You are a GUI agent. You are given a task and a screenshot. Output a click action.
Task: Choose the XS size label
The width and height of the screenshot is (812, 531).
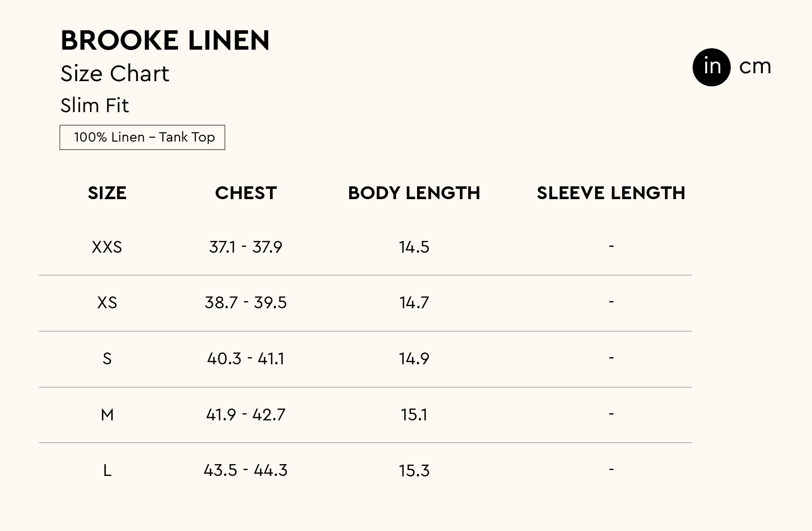(107, 302)
